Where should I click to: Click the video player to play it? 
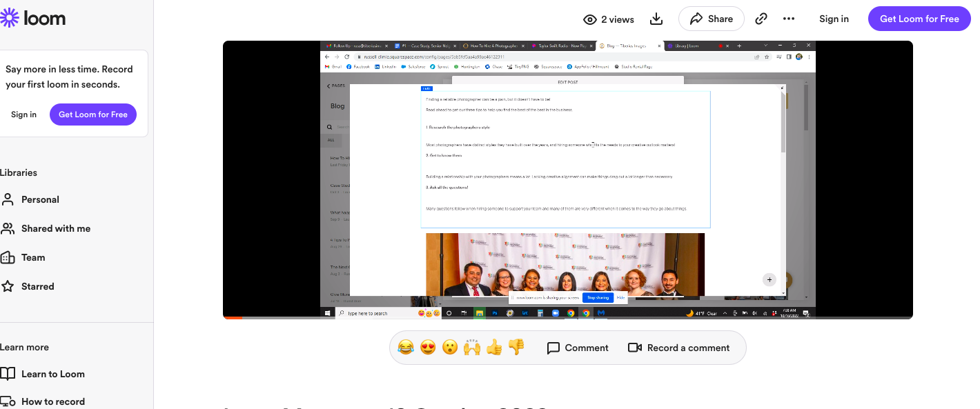click(567, 179)
